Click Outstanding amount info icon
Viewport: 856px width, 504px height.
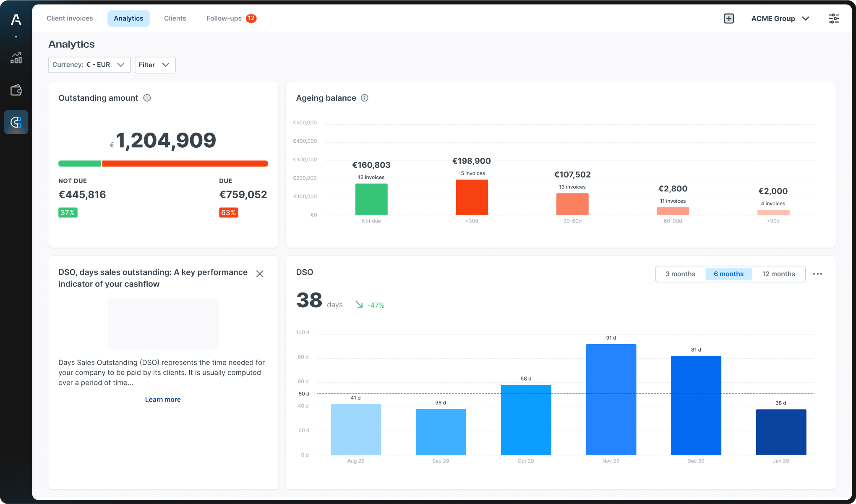click(x=147, y=98)
